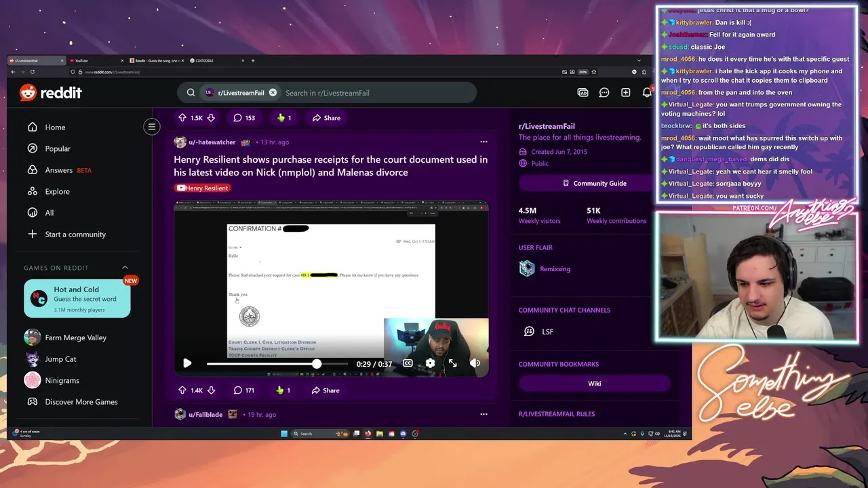Collapse the Games on Reddit section
The image size is (868, 488).
(x=125, y=268)
